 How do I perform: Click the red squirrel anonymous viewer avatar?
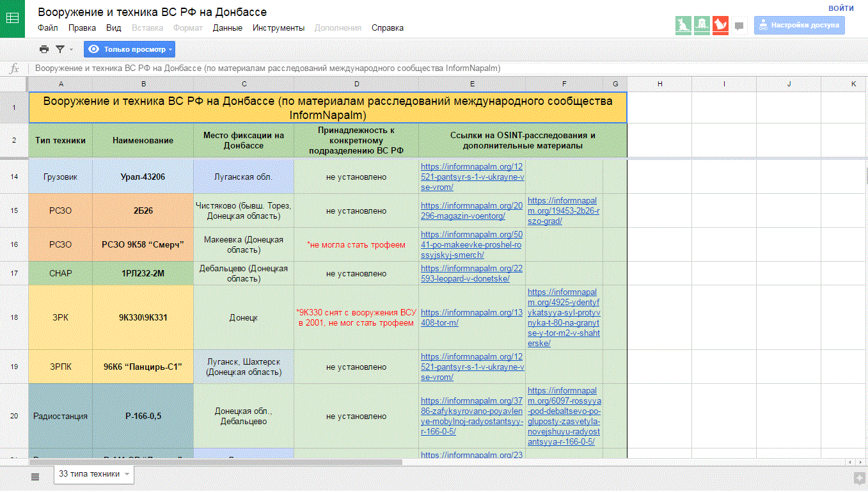pyautogui.click(x=720, y=25)
